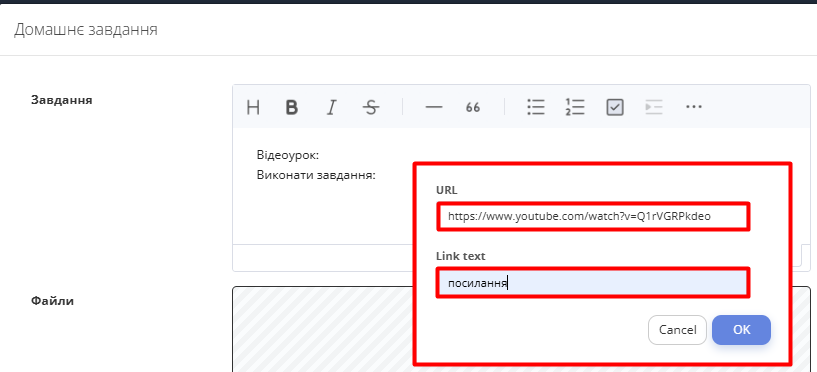Image resolution: width=817 pixels, height=372 pixels.
Task: Insert a horizontal line
Action: pyautogui.click(x=434, y=107)
